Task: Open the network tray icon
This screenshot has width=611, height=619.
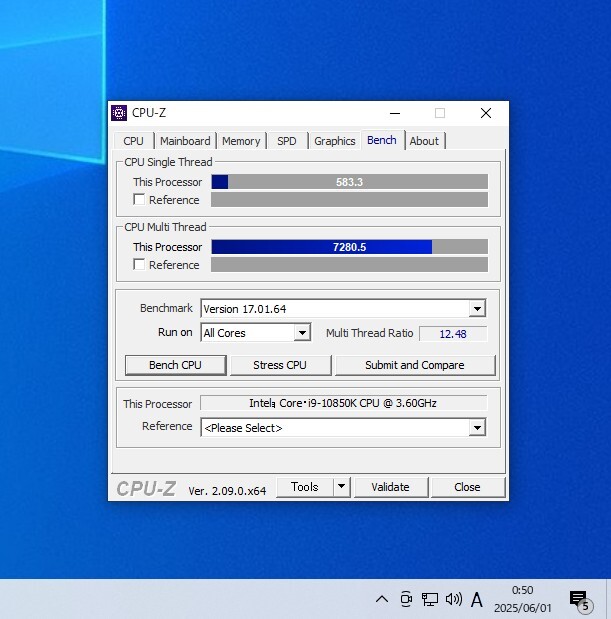Action: 430,599
